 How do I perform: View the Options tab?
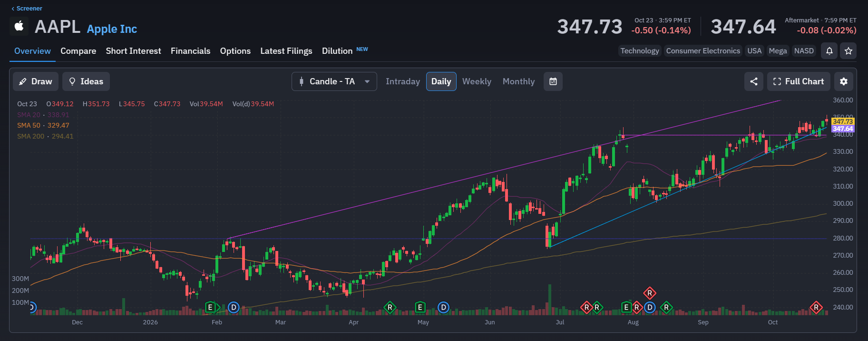pyautogui.click(x=235, y=51)
